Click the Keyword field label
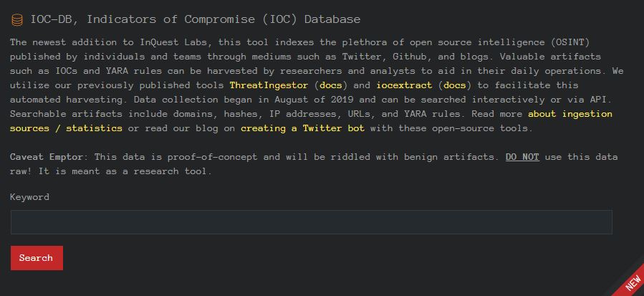 click(29, 197)
